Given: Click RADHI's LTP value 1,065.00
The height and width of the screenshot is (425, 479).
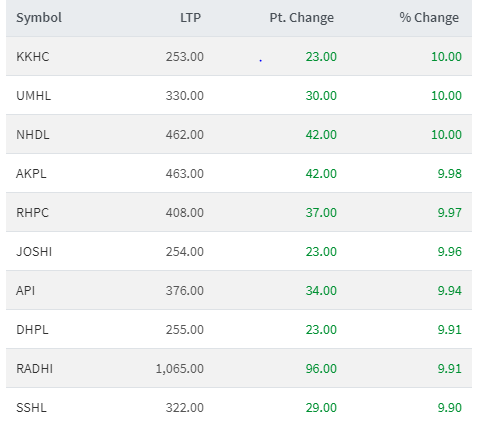Looking at the screenshot, I should (x=180, y=368).
